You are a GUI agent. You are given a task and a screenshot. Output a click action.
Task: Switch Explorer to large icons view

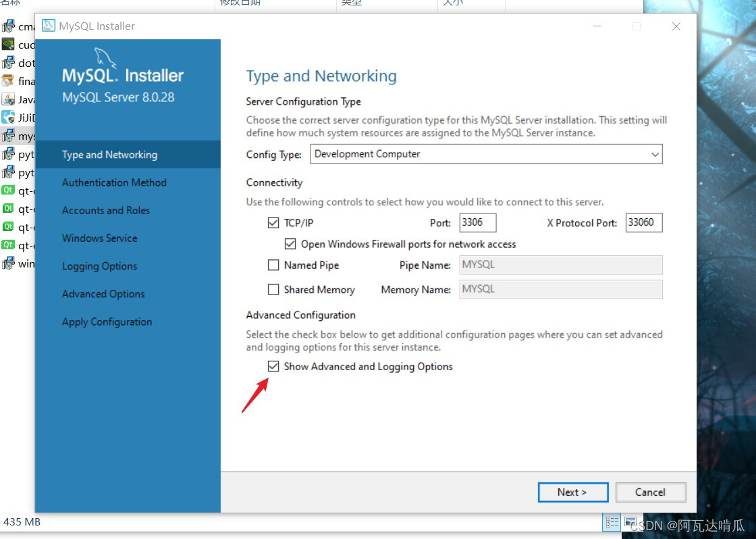[630, 522]
